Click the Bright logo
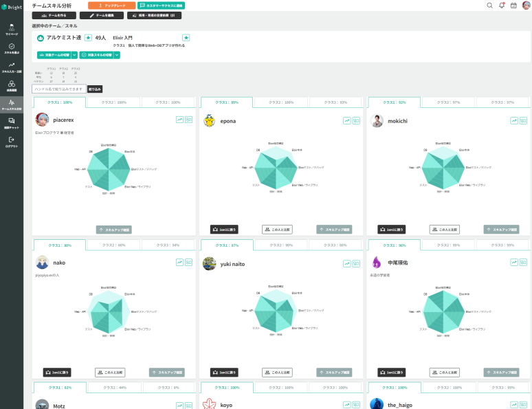The height and width of the screenshot is (409, 532). pos(12,7)
